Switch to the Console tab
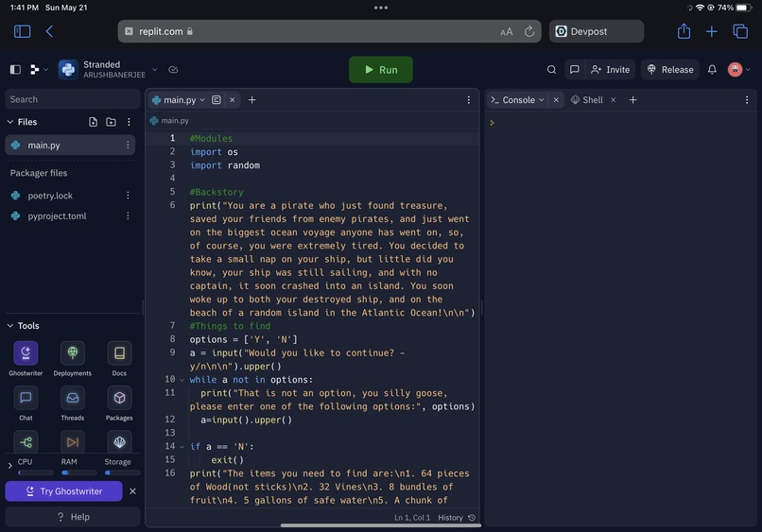This screenshot has width=762, height=532. point(517,99)
